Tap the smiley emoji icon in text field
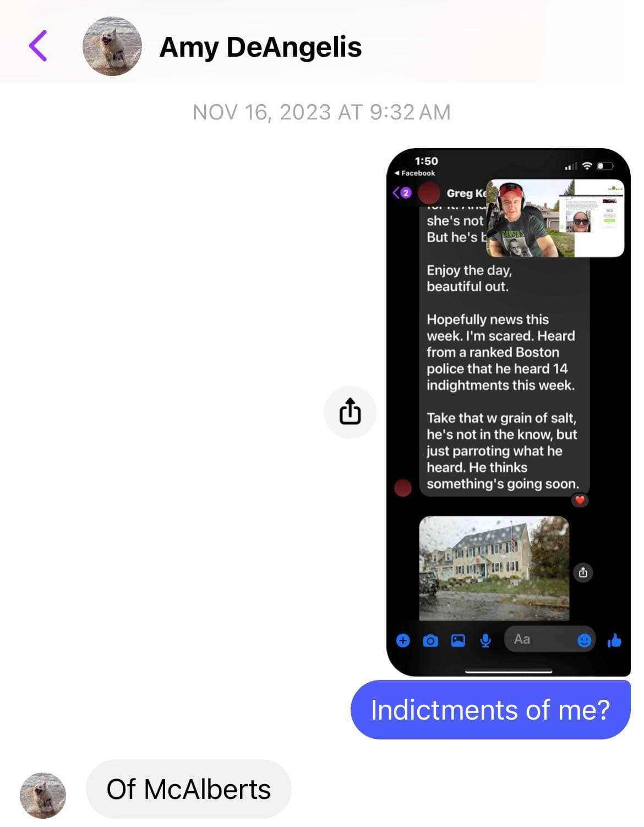Viewport: 644px width, 827px height. click(x=584, y=640)
